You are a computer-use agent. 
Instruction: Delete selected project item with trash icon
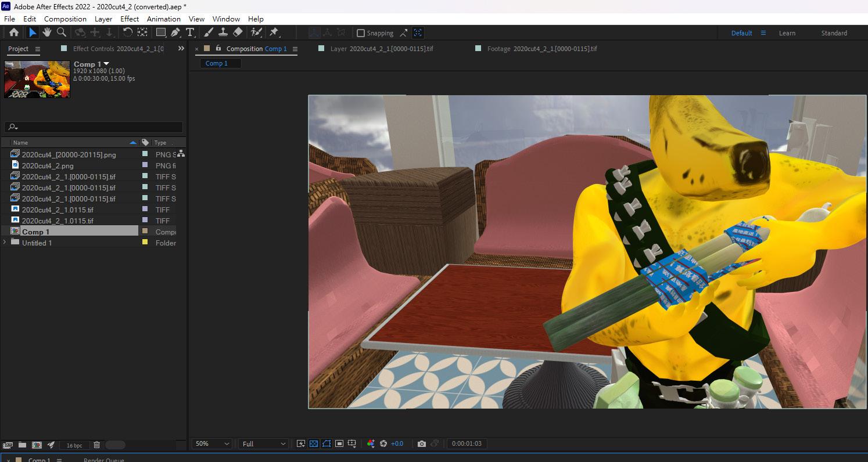96,445
